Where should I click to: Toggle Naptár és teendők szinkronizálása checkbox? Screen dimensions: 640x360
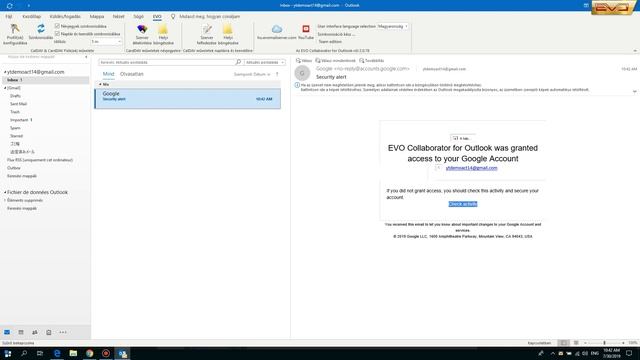pyautogui.click(x=57, y=33)
